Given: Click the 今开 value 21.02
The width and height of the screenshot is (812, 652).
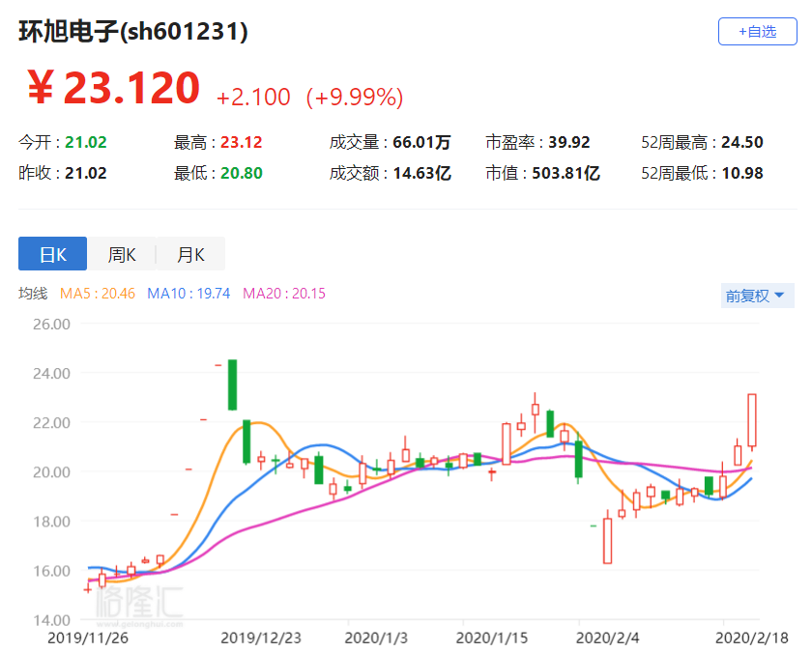Looking at the screenshot, I should 86,142.
